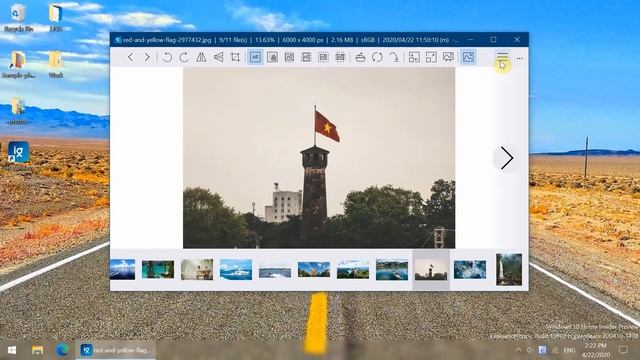Toggle Lock Zoom Ratio mode
640x360 pixels.
click(x=272, y=57)
